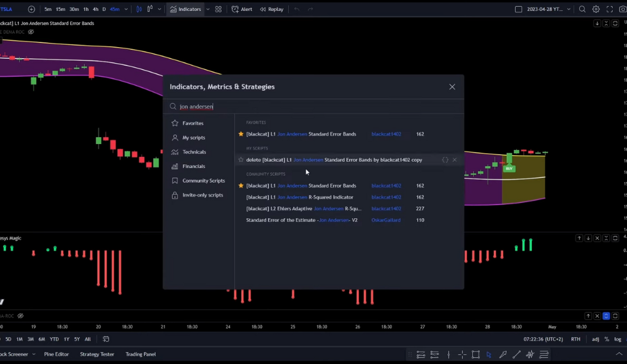Toggle percent scale
Image resolution: width=627 pixels, height=364 pixels.
coord(607,339)
